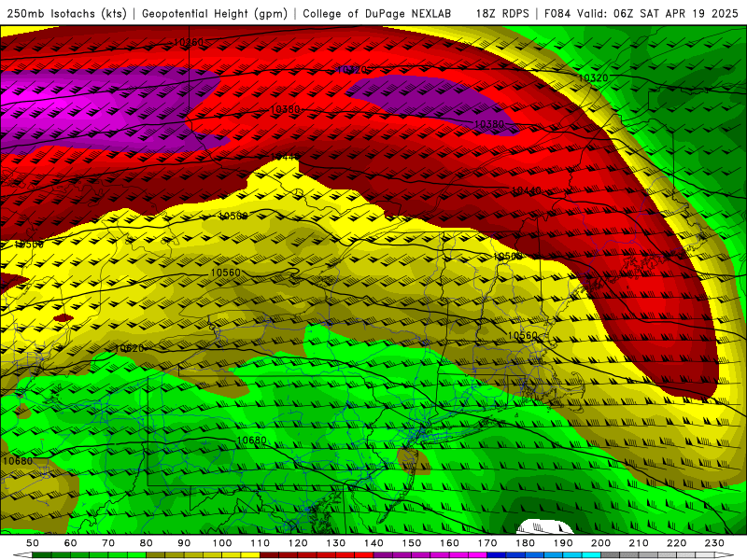This screenshot has width=747, height=560.
Task: Click the 230 knot colorbar label
Action: pos(714,543)
